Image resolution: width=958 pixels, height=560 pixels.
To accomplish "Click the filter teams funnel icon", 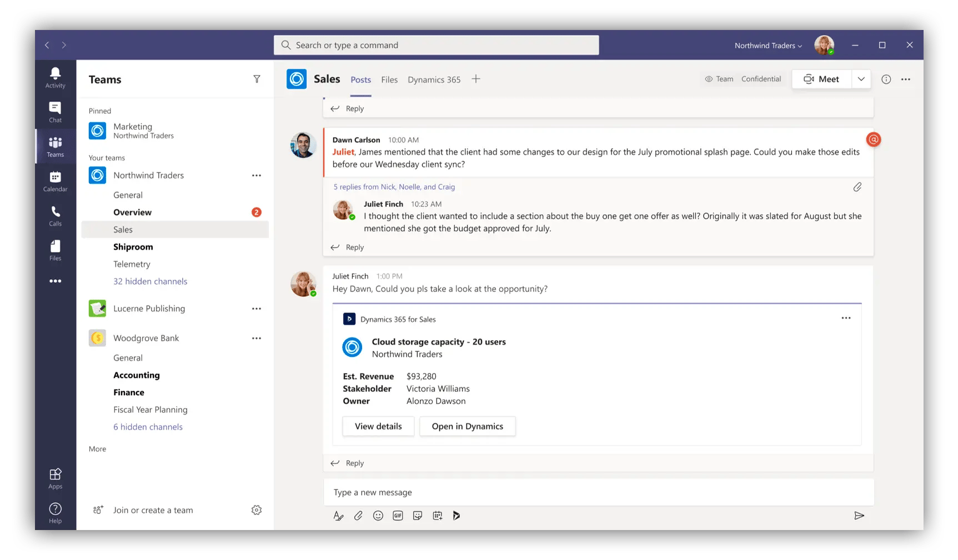I will [257, 79].
